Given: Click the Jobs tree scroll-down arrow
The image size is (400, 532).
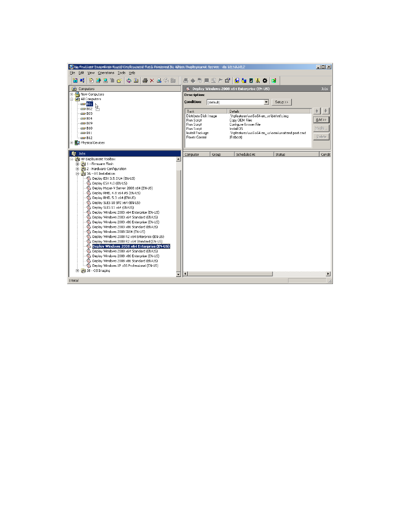Looking at the screenshot, I should pyautogui.click(x=178, y=274).
